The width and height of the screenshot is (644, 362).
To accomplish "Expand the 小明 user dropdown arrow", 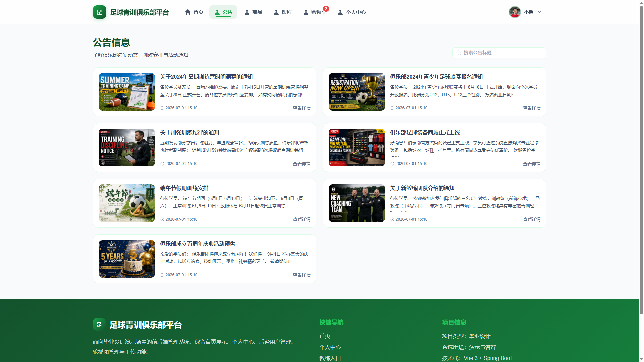I will click(540, 12).
